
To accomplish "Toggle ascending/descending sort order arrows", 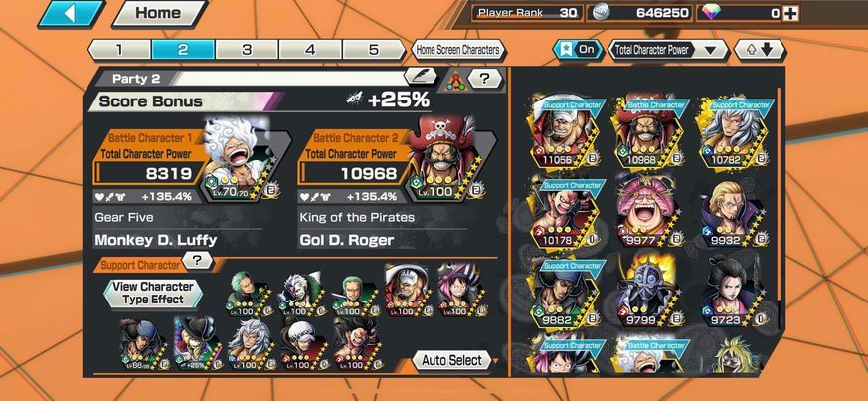I will 760,50.
